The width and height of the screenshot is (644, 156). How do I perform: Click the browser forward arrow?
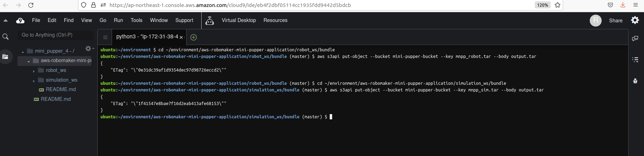pyautogui.click(x=18, y=5)
